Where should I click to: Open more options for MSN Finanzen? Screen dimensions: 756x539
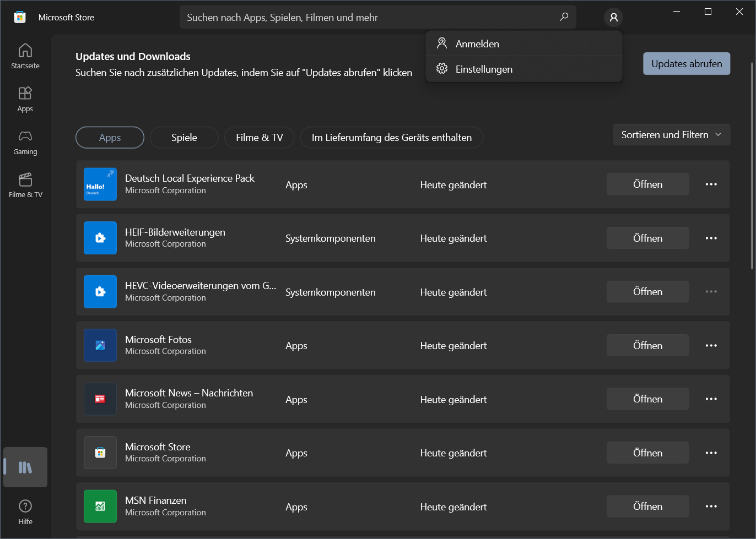pyautogui.click(x=711, y=507)
